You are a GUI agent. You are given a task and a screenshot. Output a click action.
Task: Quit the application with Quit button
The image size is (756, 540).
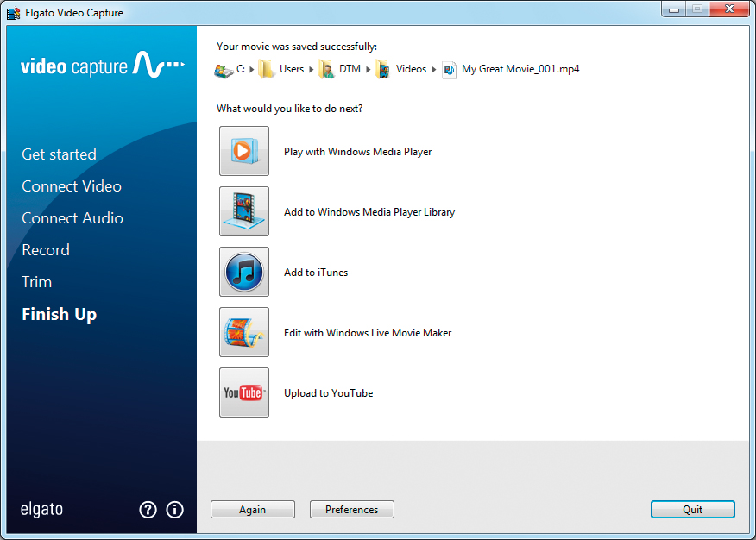[x=692, y=510]
